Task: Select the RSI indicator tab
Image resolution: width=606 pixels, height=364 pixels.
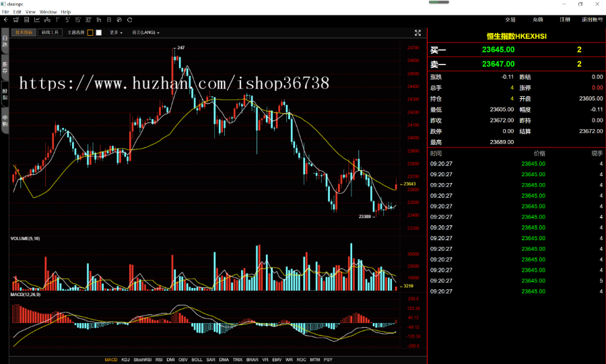Action: (159, 360)
